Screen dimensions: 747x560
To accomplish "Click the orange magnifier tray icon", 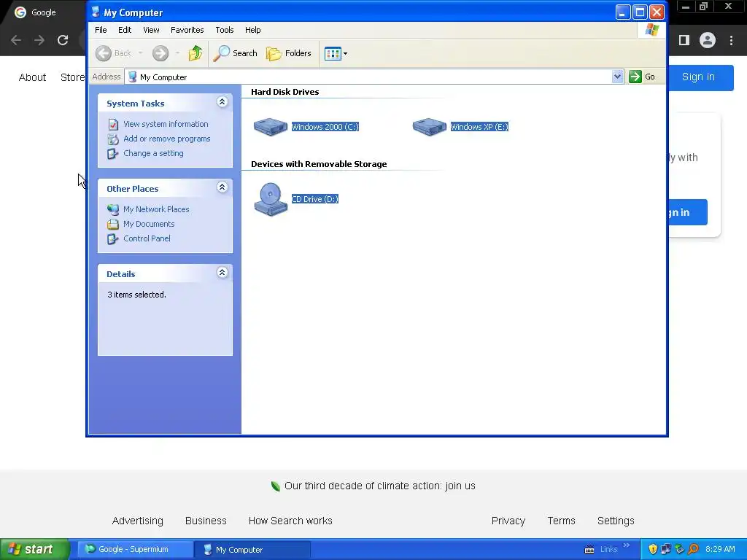I will (x=693, y=550).
